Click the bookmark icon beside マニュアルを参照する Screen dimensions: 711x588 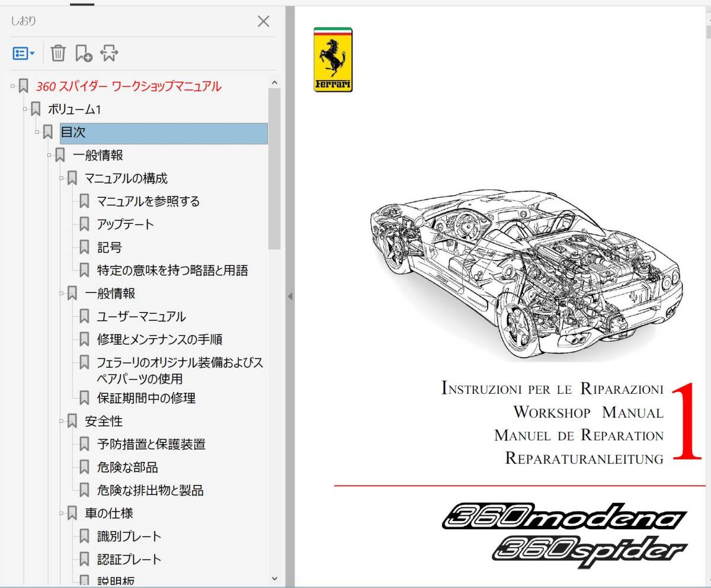[85, 201]
